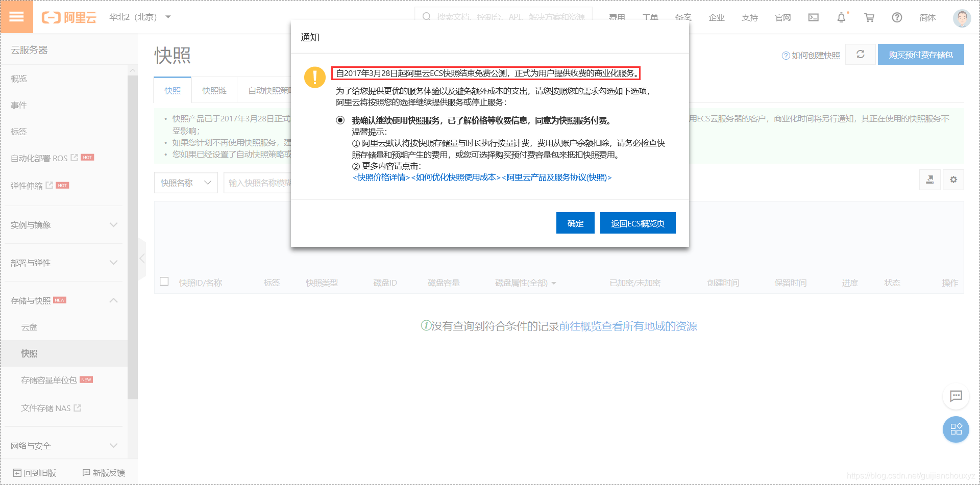The width and height of the screenshot is (980, 485).
Task: Click the Alibaba Cloud logo
Action: click(x=69, y=17)
